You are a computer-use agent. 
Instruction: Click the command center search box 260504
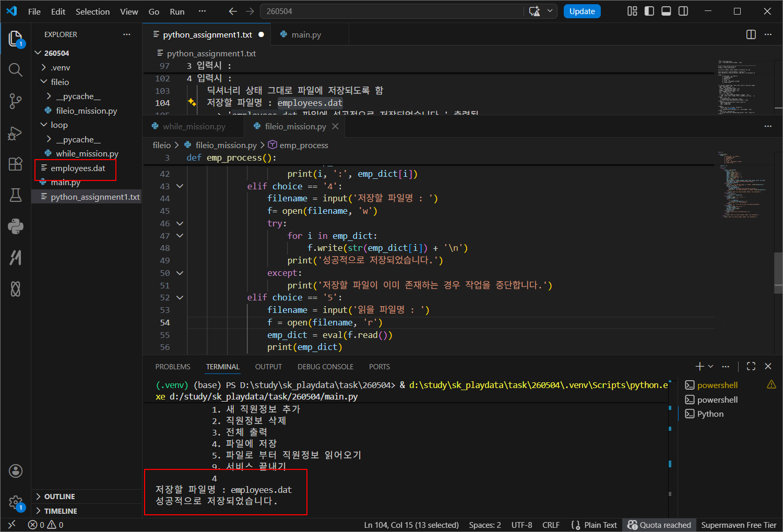(391, 11)
